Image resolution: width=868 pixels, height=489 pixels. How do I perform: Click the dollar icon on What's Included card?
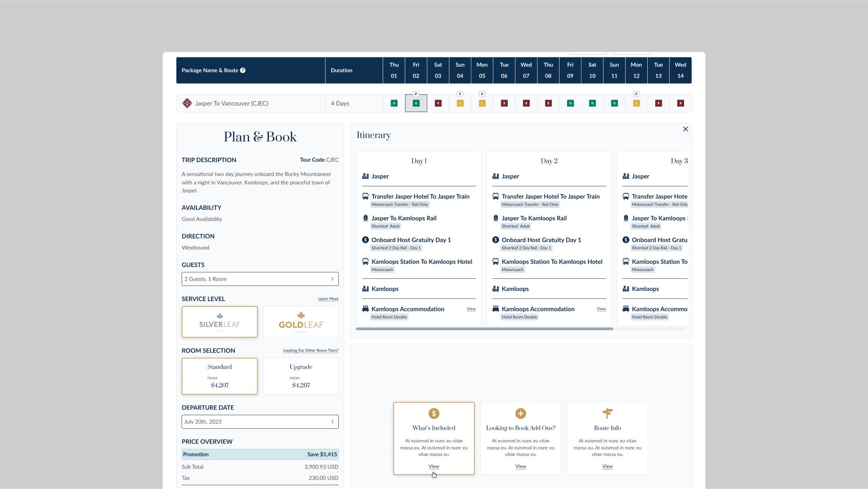pos(434,413)
